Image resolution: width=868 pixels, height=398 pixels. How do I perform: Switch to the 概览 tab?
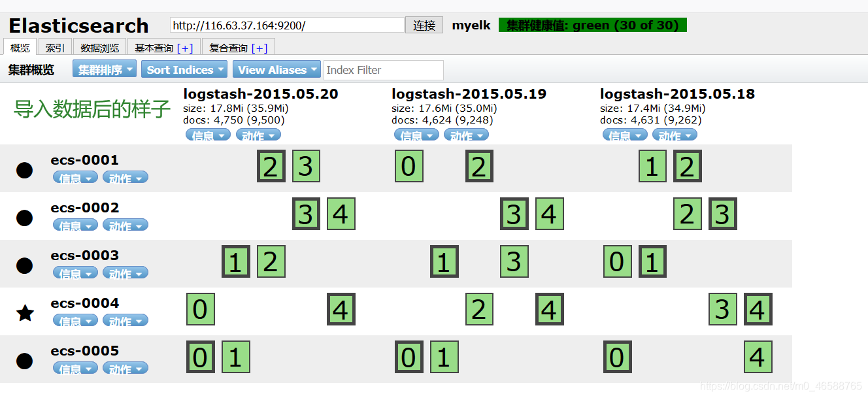pos(20,48)
